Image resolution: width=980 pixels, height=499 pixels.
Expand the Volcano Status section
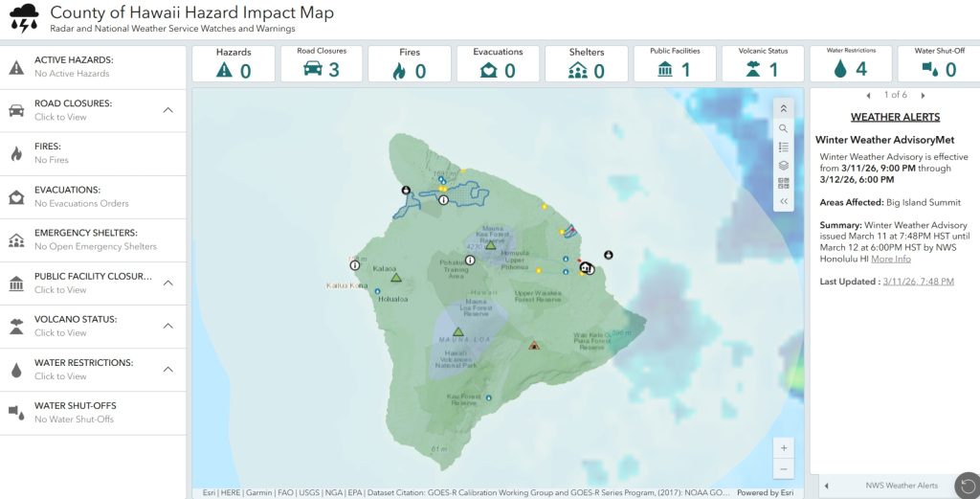click(168, 326)
